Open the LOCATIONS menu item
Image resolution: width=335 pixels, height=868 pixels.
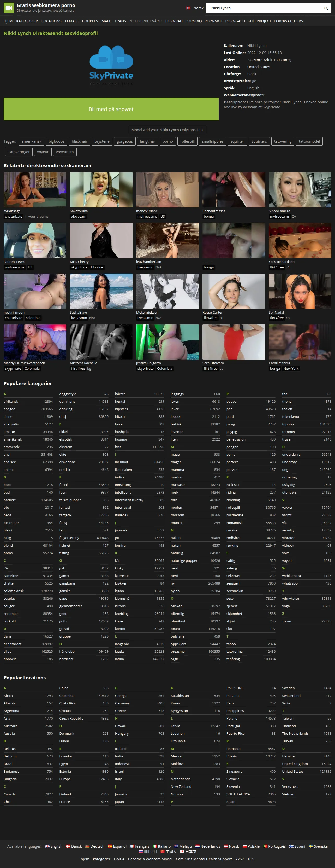tap(51, 21)
